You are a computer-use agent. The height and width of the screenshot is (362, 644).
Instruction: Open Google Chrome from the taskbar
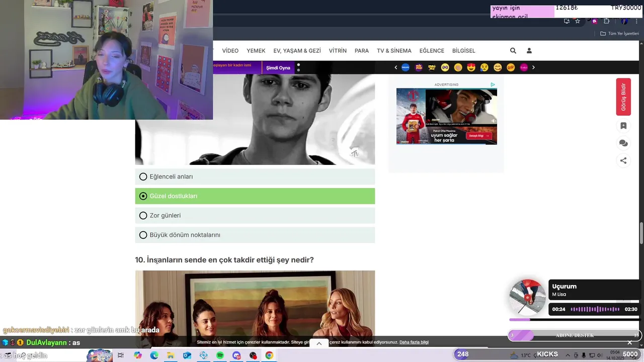tap(269, 355)
